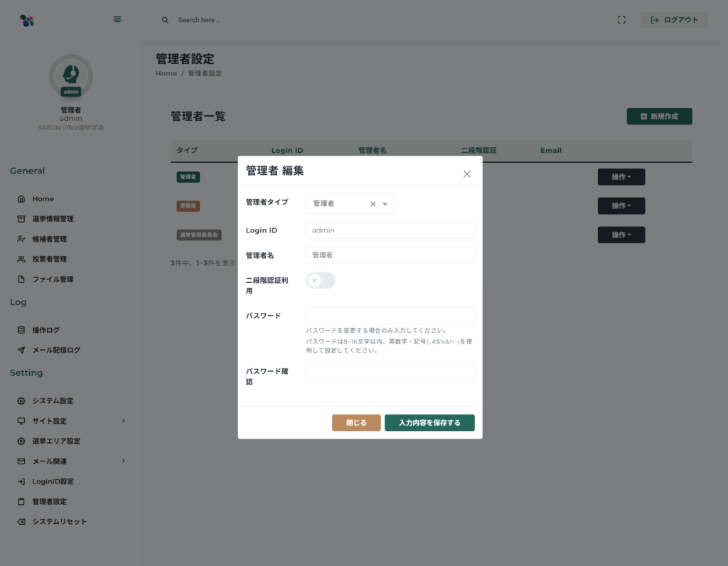
Task: Collapse sidebar with hamburger menu icon
Action: [x=117, y=19]
